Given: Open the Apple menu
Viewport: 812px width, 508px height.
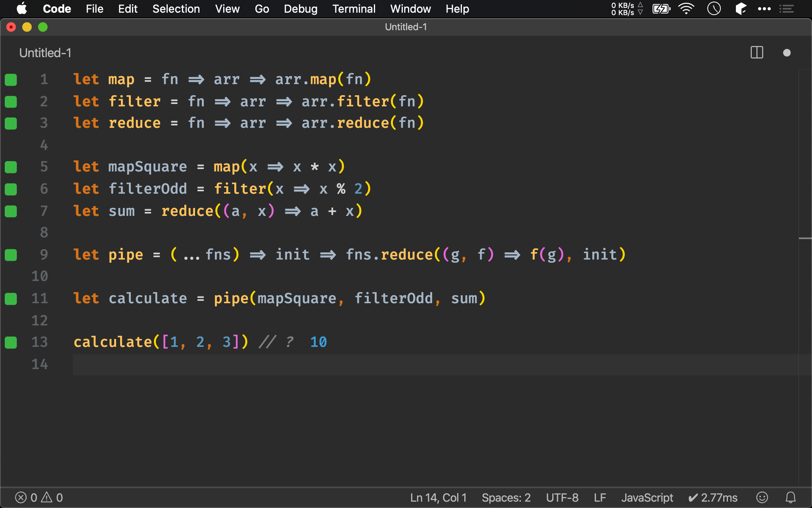Looking at the screenshot, I should [x=22, y=8].
